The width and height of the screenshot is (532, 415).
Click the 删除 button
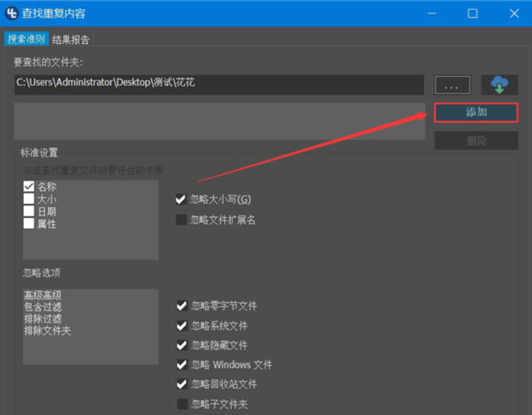point(476,140)
